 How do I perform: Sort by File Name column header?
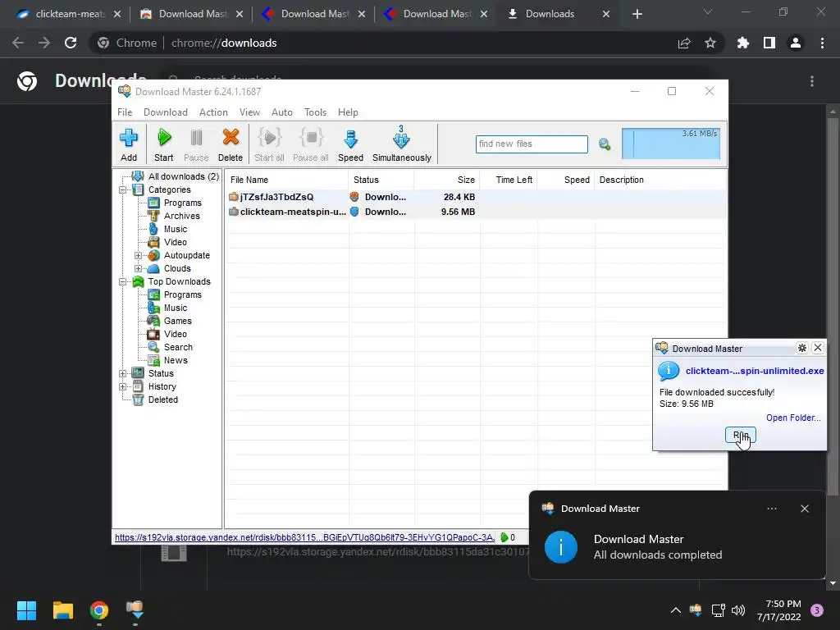coord(286,180)
